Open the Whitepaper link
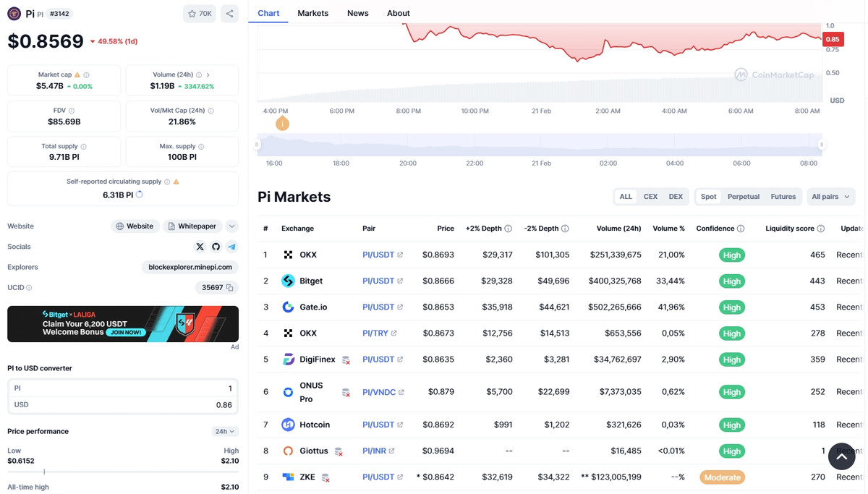868x494 pixels. coord(192,226)
